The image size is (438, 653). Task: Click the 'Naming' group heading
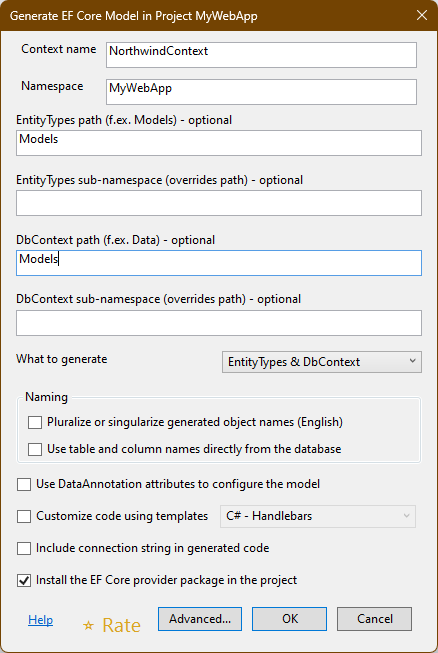(46, 397)
